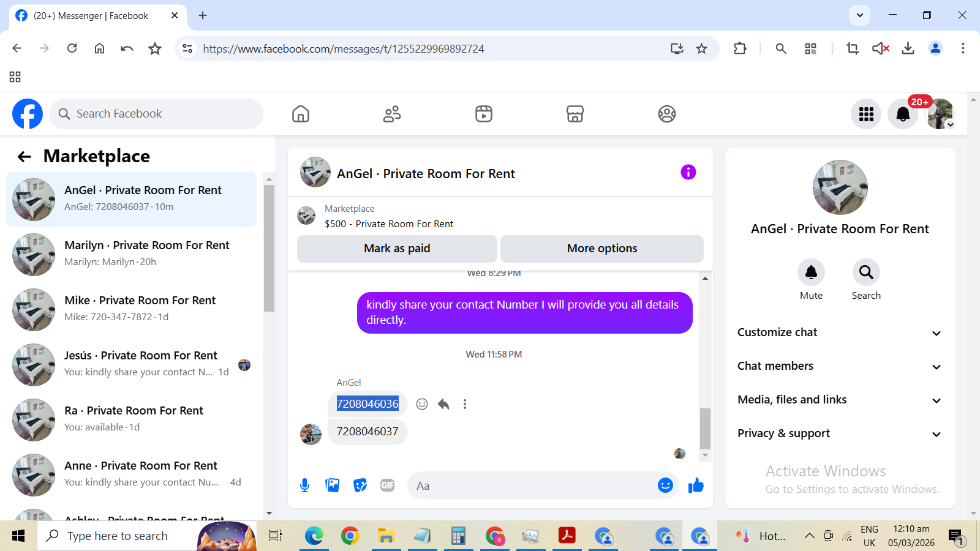Expand the Customize chat section
Image resolution: width=980 pixels, height=551 pixels.
pyautogui.click(x=840, y=332)
